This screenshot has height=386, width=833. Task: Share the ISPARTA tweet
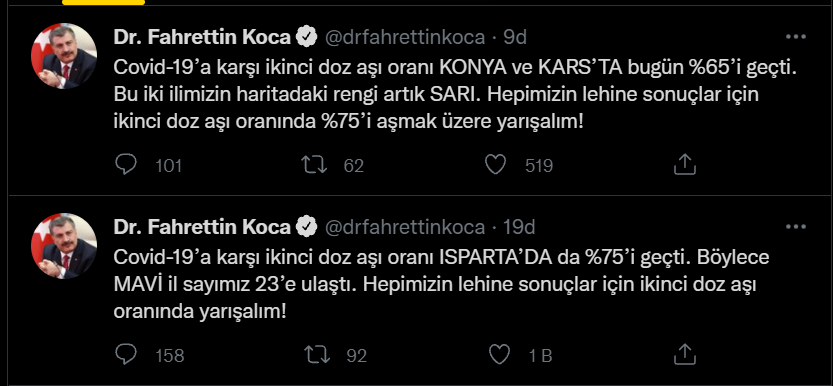(685, 354)
